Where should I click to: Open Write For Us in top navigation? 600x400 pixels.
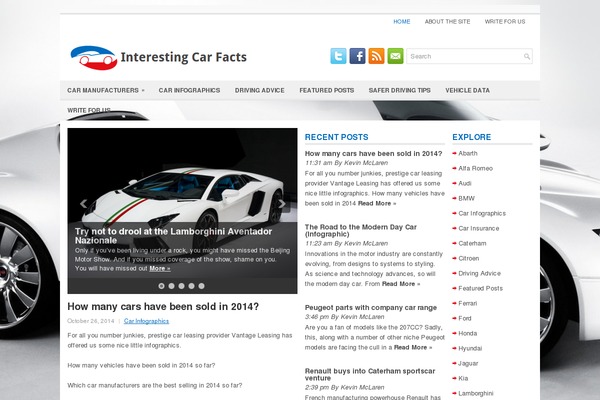point(505,22)
